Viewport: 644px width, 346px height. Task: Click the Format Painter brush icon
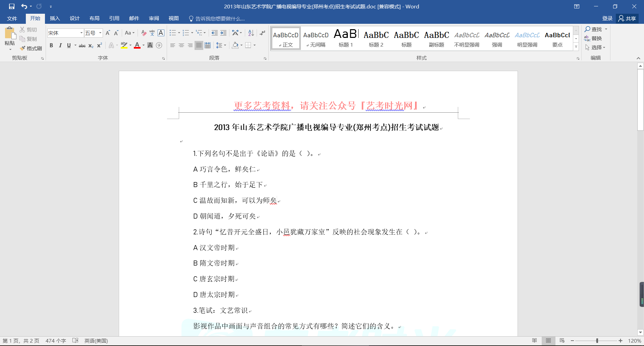click(x=23, y=48)
